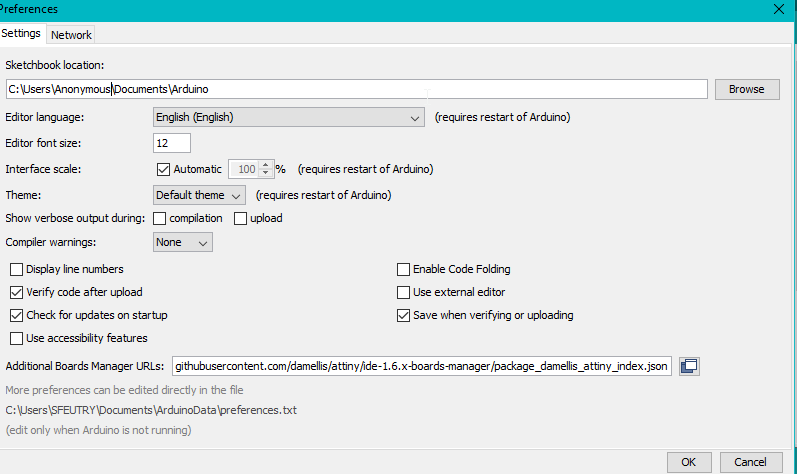Click the Browse button
Screen dimensions: 797x474
pos(746,89)
